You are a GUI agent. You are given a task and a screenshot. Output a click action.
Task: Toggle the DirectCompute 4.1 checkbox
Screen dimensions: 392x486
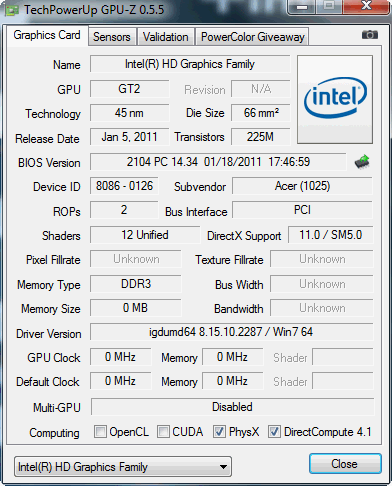click(x=274, y=431)
